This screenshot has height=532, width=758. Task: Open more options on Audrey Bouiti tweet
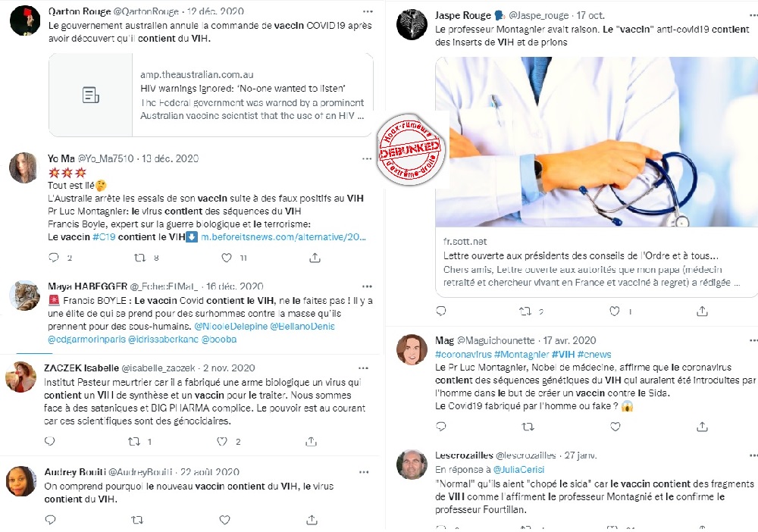[x=364, y=471]
